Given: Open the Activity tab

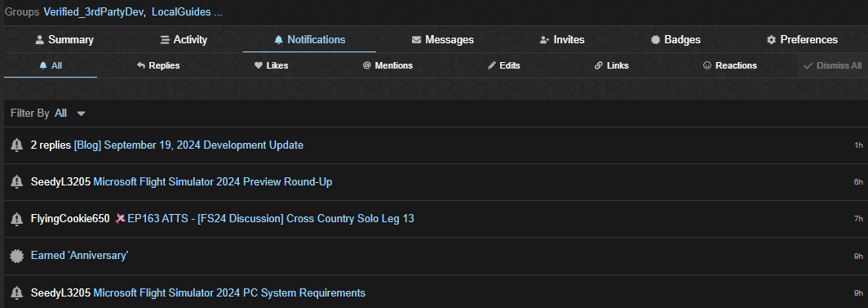Looking at the screenshot, I should pos(184,40).
